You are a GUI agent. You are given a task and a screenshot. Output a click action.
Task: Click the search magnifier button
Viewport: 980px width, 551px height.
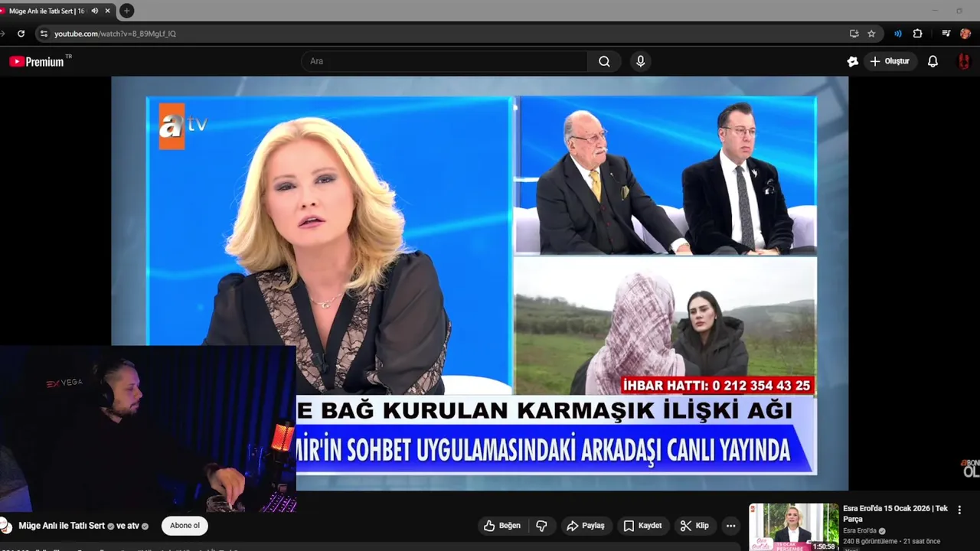point(604,61)
